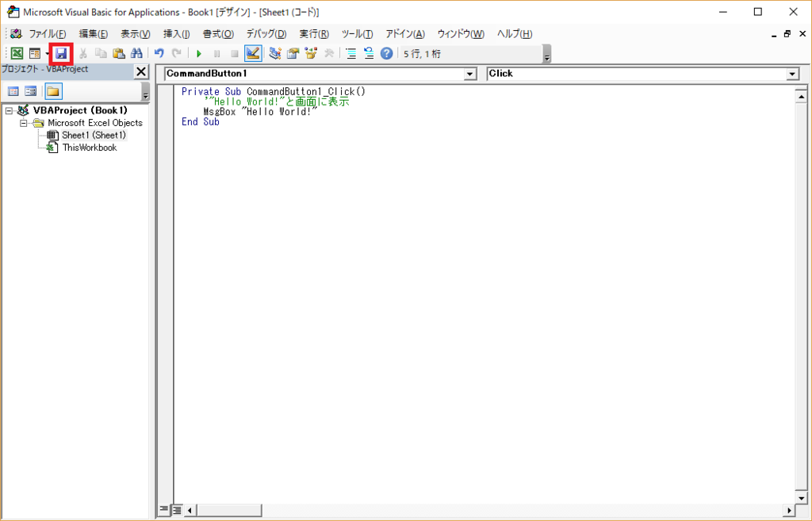Click the View Code icon in Project pane
The width and height of the screenshot is (812, 521).
coord(13,92)
